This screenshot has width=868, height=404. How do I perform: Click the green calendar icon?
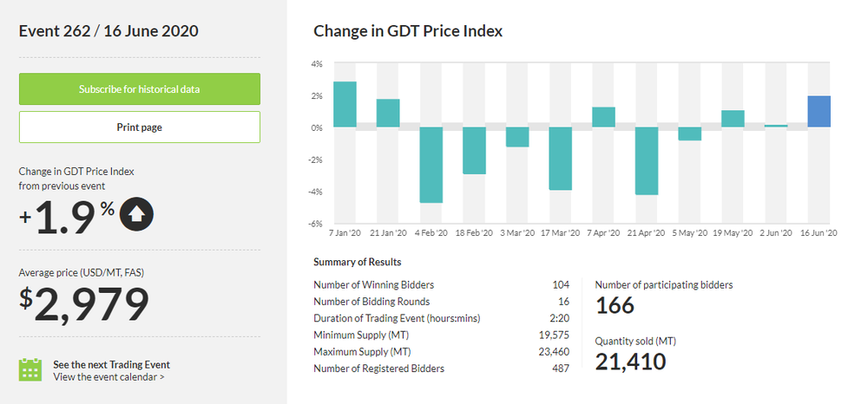pyautogui.click(x=30, y=369)
